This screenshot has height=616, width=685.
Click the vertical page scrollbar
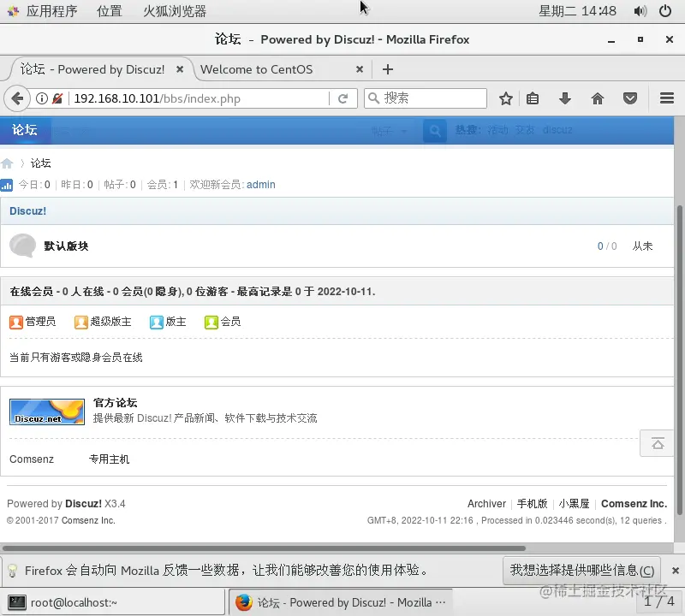tap(679, 360)
